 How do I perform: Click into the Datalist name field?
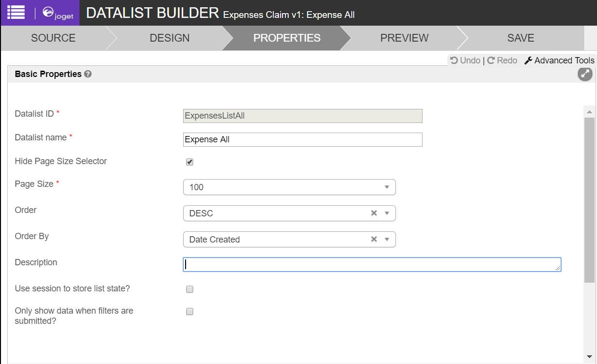click(x=302, y=139)
